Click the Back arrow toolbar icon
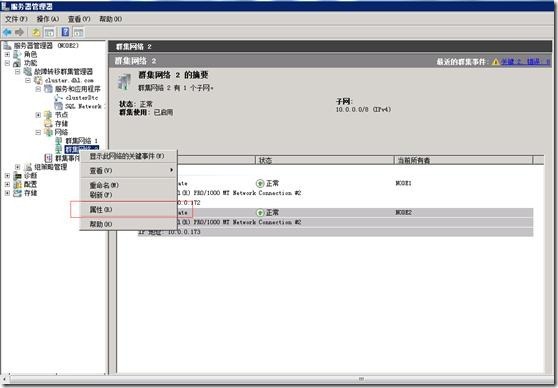 (7, 32)
